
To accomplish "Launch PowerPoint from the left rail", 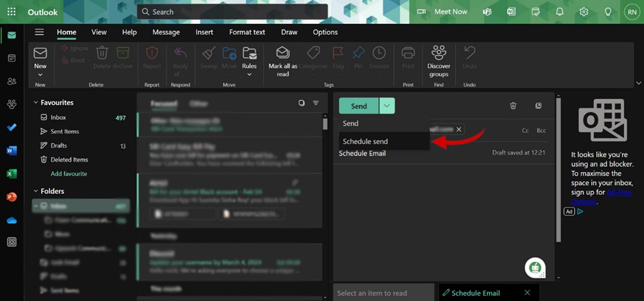I will pyautogui.click(x=12, y=197).
